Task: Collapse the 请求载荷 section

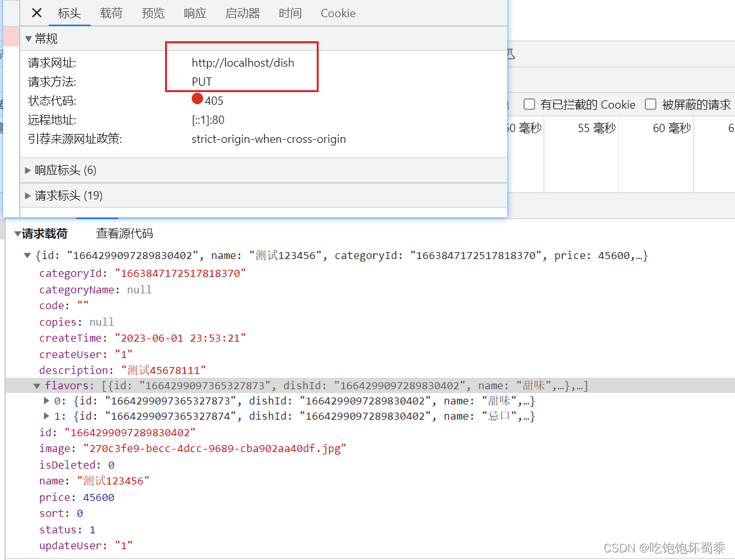Action: 17,234
